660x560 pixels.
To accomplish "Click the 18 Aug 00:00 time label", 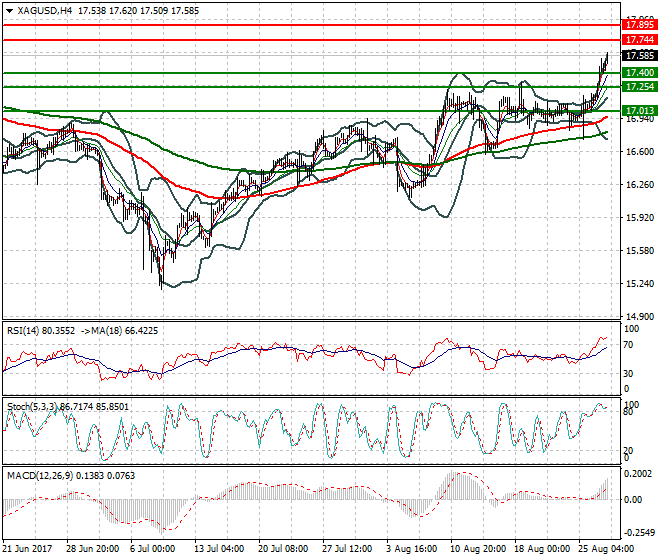I will pyautogui.click(x=542, y=549).
